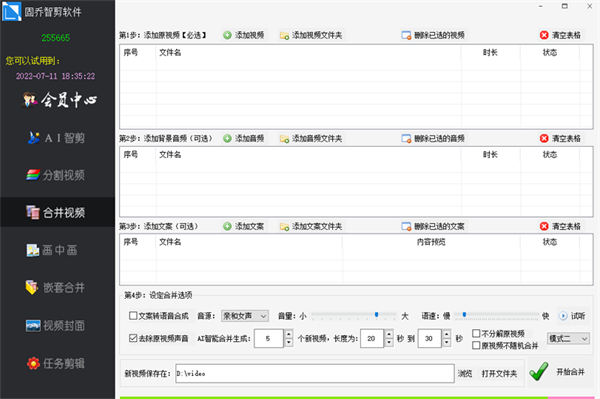Increase maximum length 30 seconds spinner
The width and height of the screenshot is (600, 399).
tap(447, 334)
